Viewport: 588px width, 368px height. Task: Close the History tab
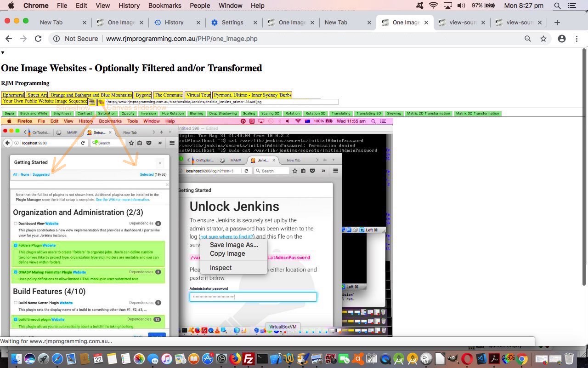click(x=198, y=23)
